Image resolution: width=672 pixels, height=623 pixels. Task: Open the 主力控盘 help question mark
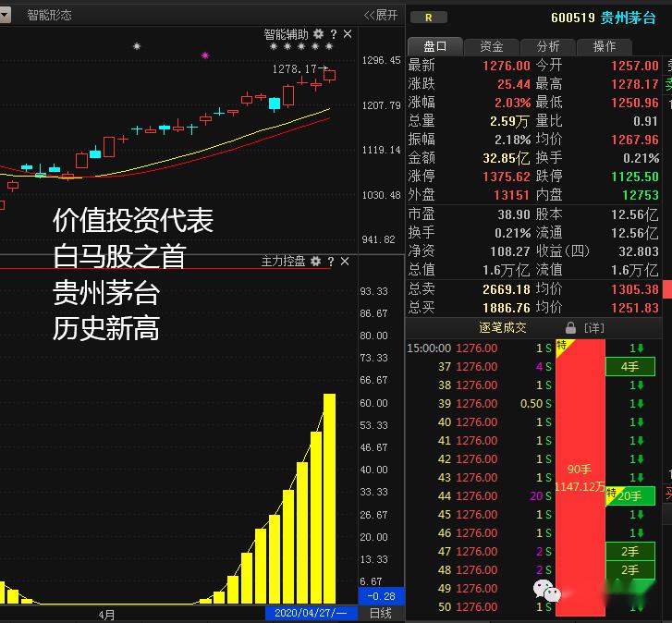pyautogui.click(x=330, y=262)
